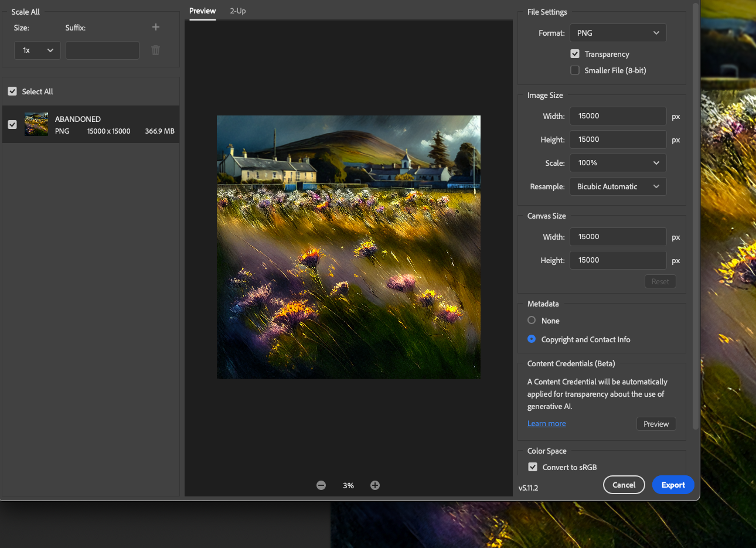Select the ABANDONED asset thumbnail
This screenshot has width=756, height=548.
coord(36,124)
